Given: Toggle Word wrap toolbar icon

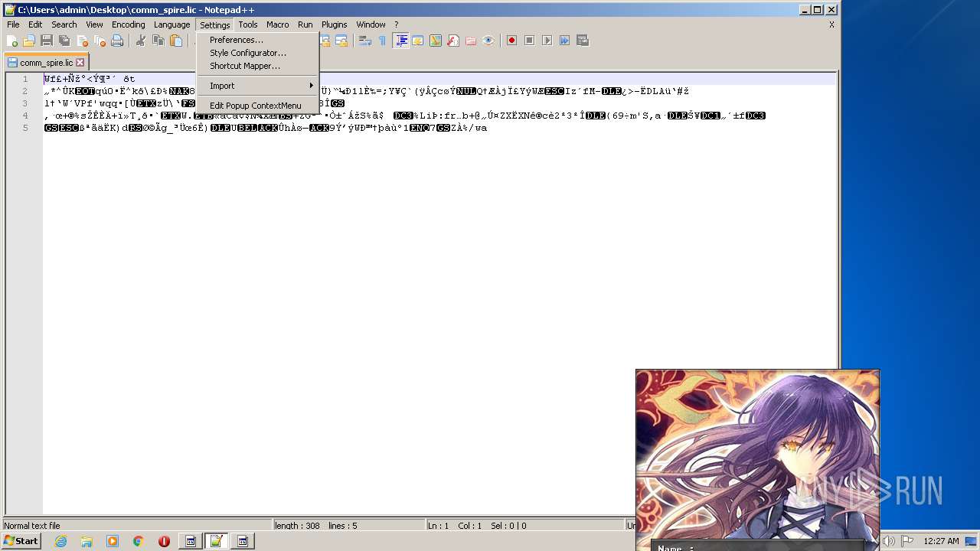Looking at the screenshot, I should [x=365, y=41].
